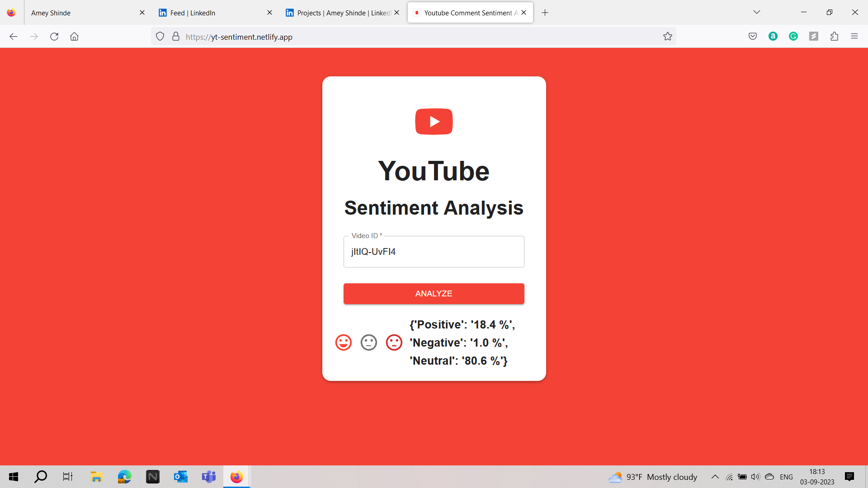
Task: Reload the current page
Action: pyautogui.click(x=54, y=37)
